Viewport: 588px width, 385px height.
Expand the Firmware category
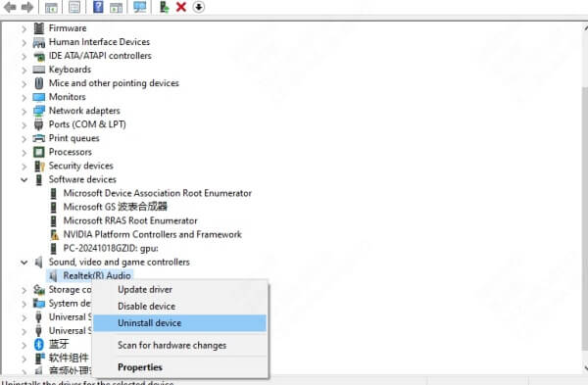coord(24,28)
